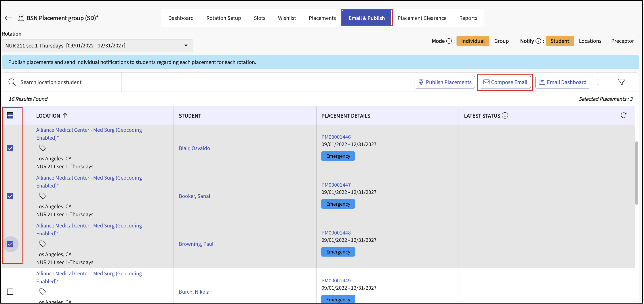Click the Publish Placements button
644x304 pixels.
tap(444, 82)
